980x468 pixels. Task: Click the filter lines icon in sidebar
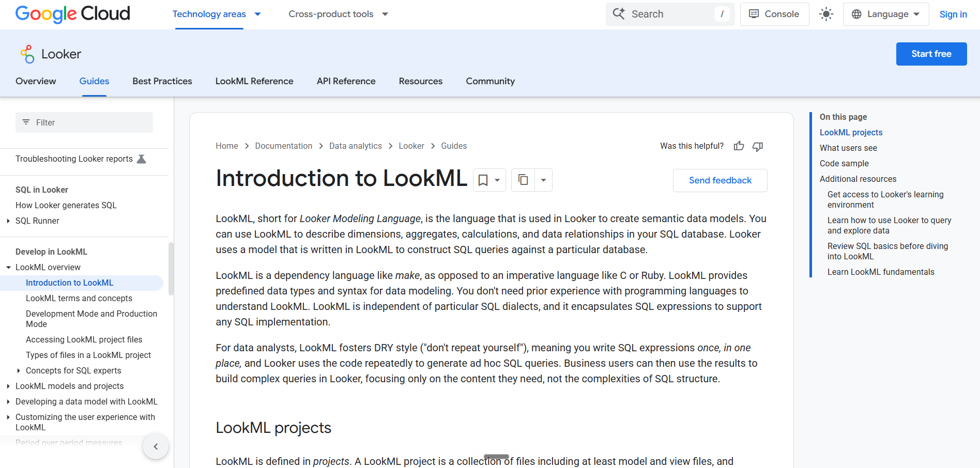tap(26, 122)
